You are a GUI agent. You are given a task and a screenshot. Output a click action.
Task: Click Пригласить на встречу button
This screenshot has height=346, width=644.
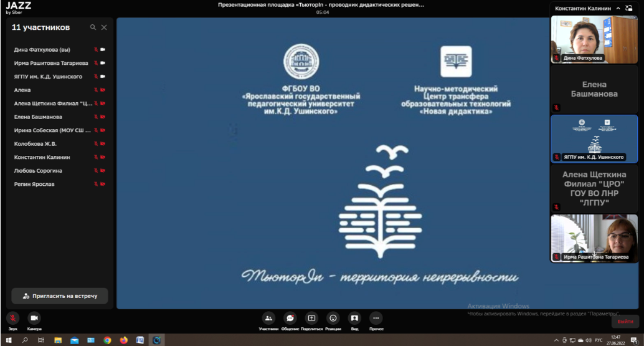pyautogui.click(x=60, y=296)
